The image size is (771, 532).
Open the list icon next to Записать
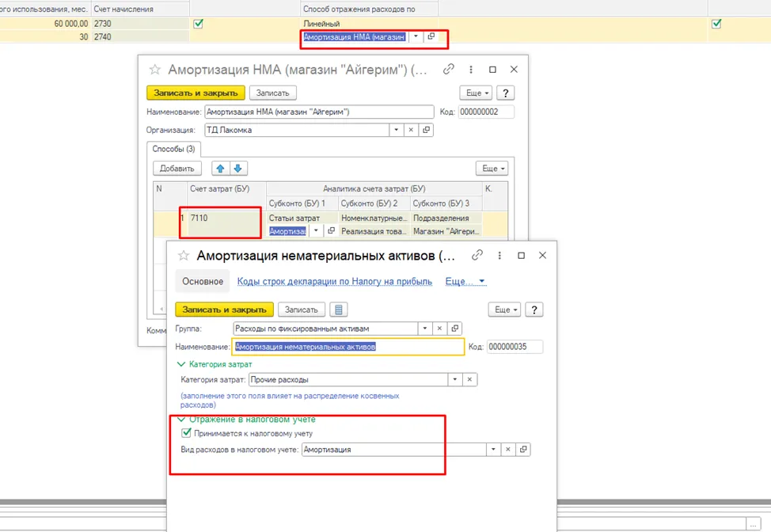point(338,310)
